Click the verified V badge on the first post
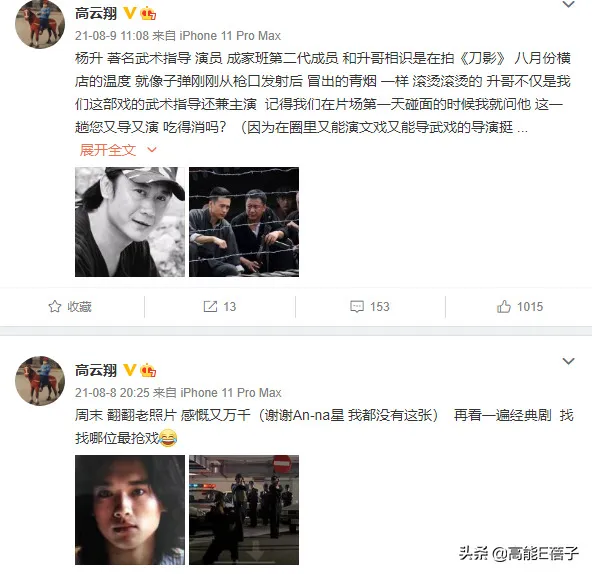The height and width of the screenshot is (574, 592). tap(130, 13)
